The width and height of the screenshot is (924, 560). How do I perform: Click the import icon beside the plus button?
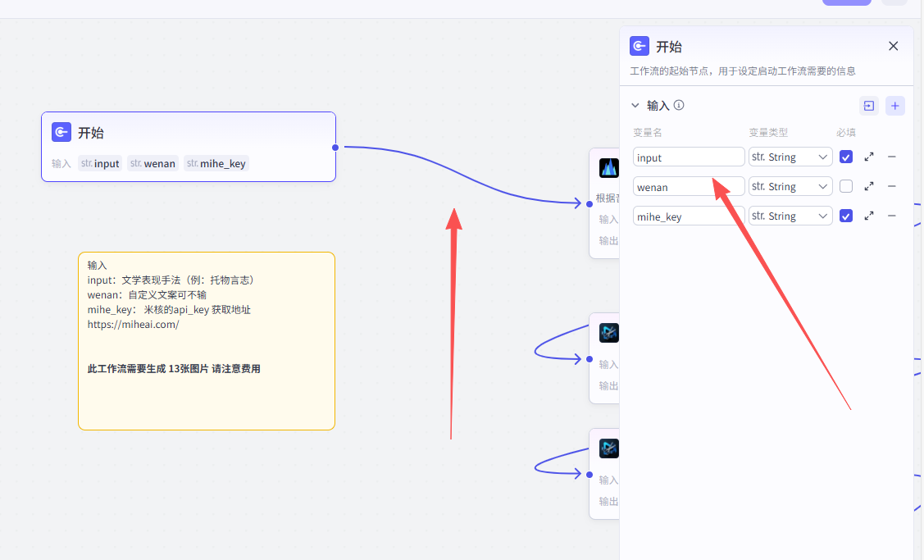868,106
